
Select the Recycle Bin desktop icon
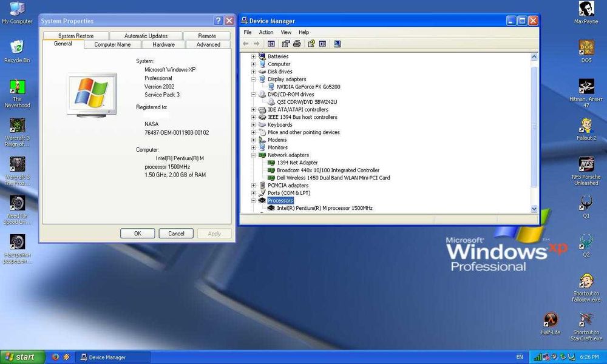coord(17,52)
